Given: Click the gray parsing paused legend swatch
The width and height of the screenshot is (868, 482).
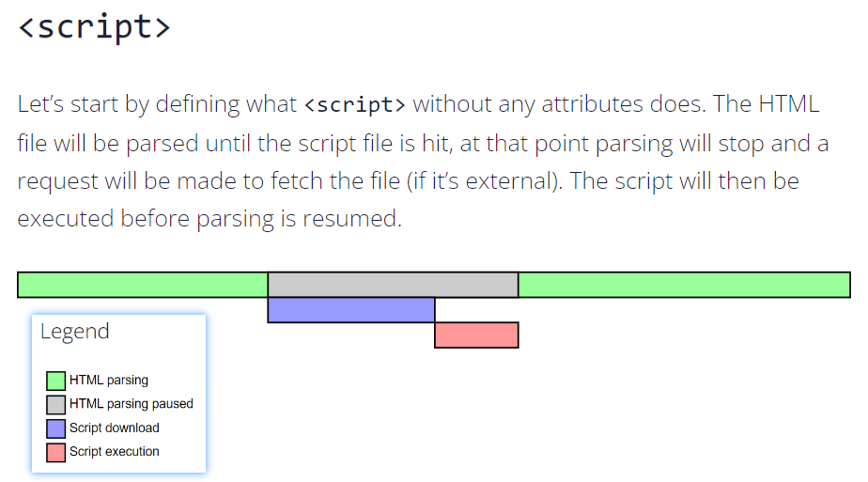Looking at the screenshot, I should tap(56, 405).
